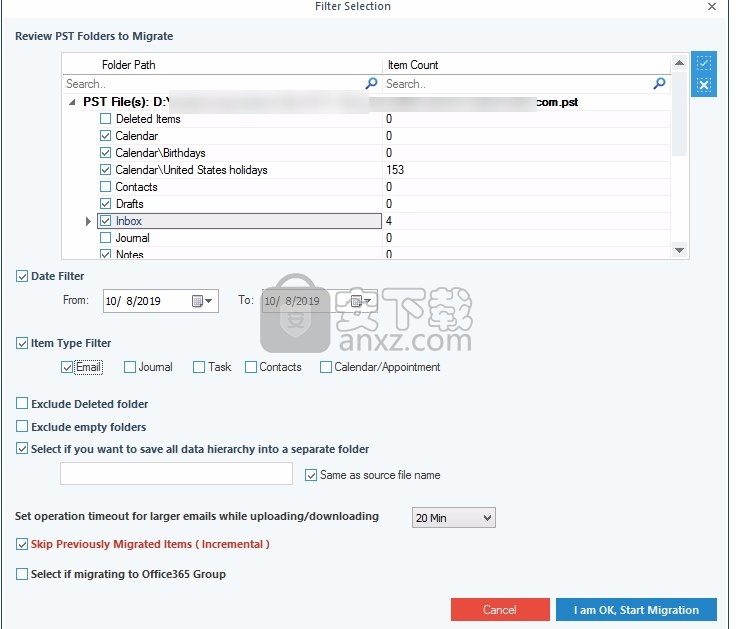Viewport: 736px width, 629px height.
Task: Toggle save data hierarchy into separate folder
Action: tap(22, 448)
